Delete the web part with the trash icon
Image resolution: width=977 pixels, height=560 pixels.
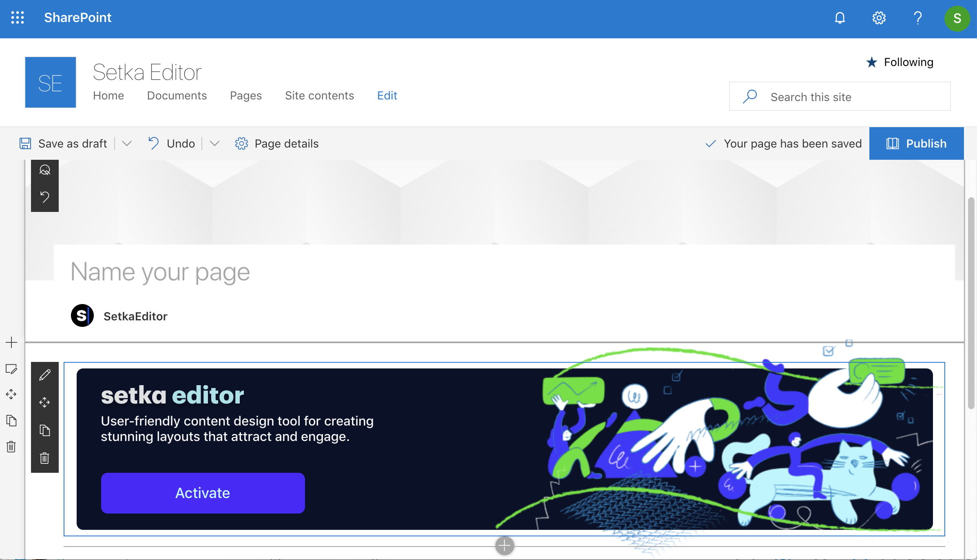point(45,458)
